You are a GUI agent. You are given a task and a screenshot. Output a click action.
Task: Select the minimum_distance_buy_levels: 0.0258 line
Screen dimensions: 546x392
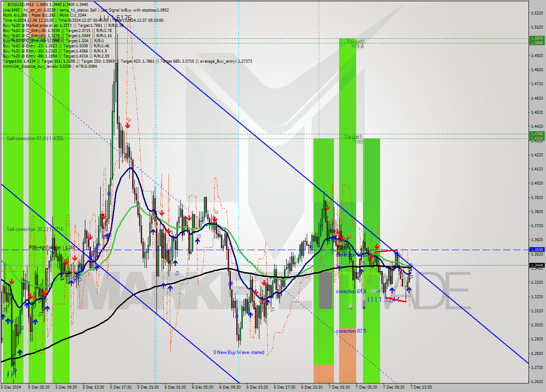click(50, 66)
